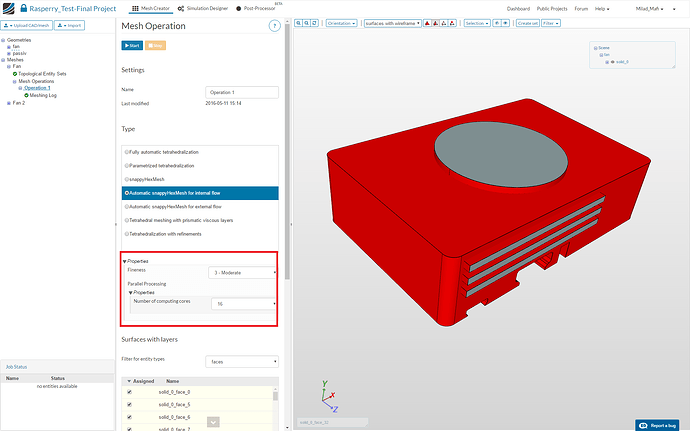Click the operation Name input field
The image size is (690, 431).
click(x=240, y=91)
